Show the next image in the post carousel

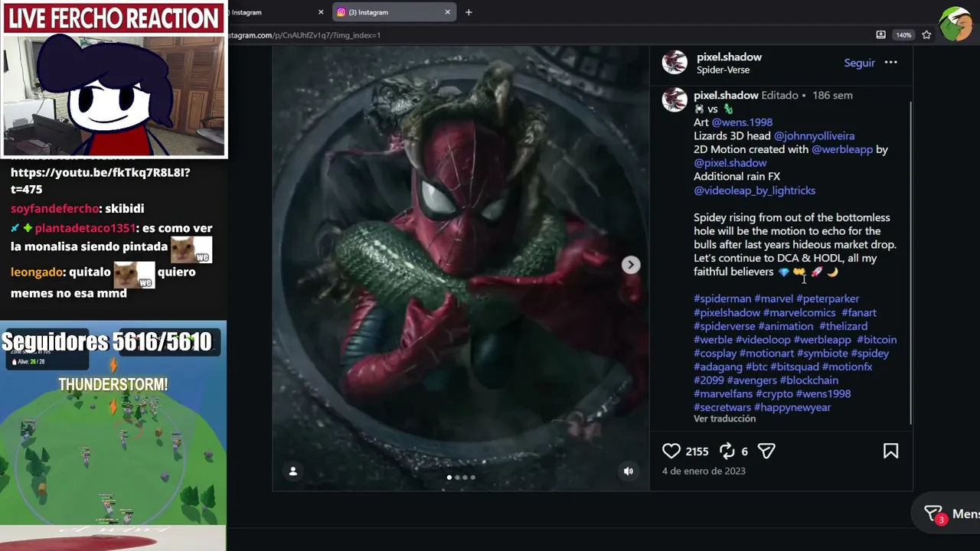coord(630,265)
